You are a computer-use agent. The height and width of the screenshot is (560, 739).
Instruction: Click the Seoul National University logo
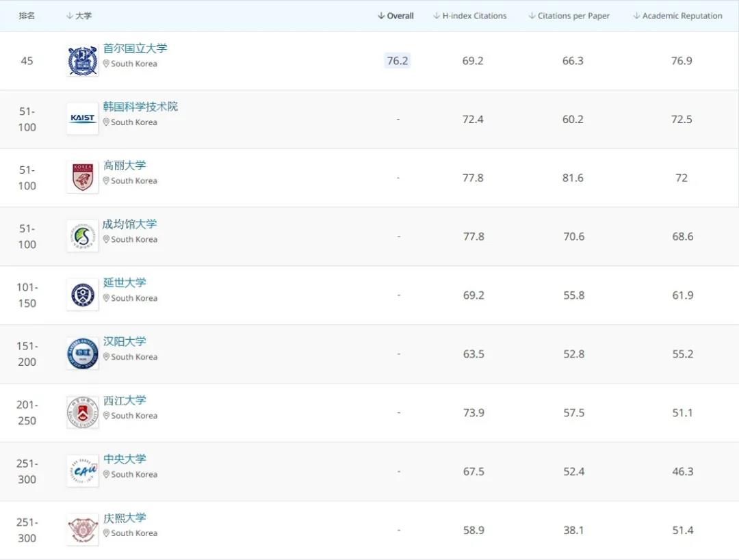(83, 61)
